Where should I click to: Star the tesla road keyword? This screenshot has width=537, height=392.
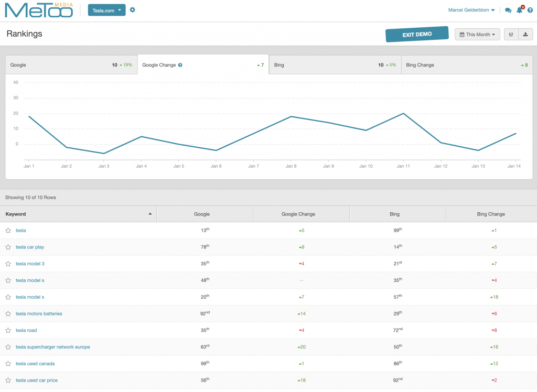(8, 330)
